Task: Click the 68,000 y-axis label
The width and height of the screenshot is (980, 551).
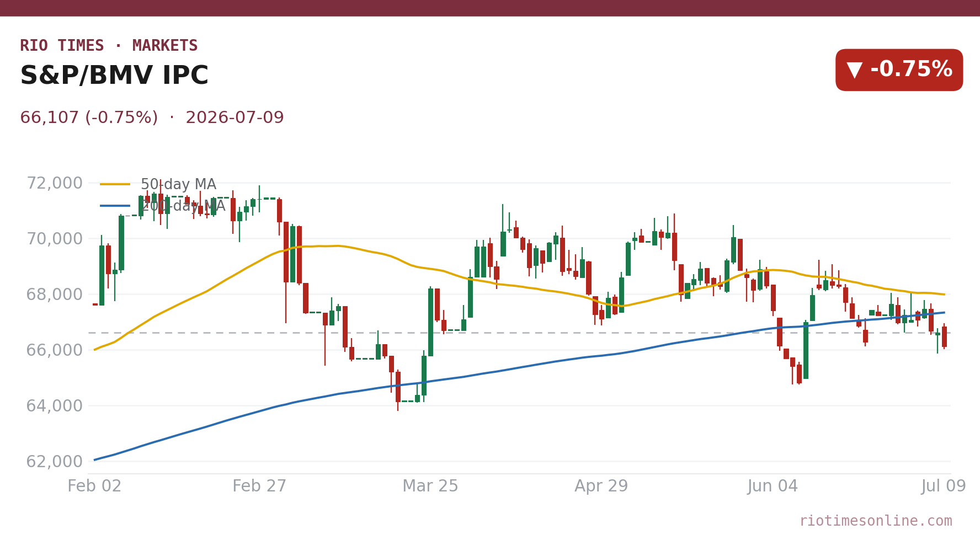Action: [55, 295]
